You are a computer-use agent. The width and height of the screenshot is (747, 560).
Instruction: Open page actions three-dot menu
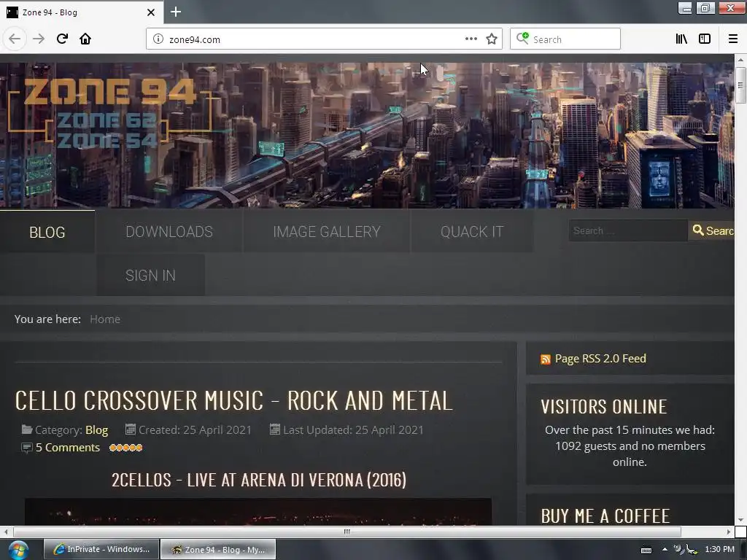(471, 39)
